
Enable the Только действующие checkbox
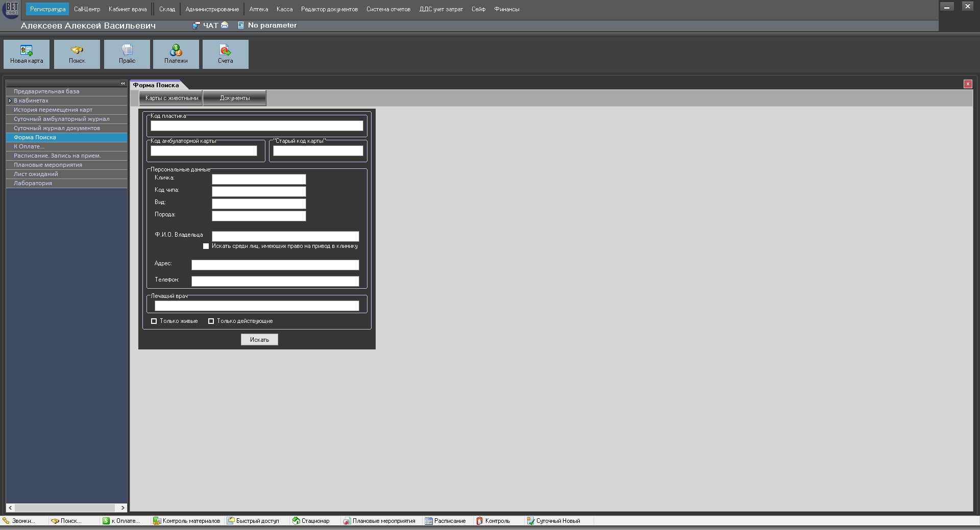tap(211, 321)
